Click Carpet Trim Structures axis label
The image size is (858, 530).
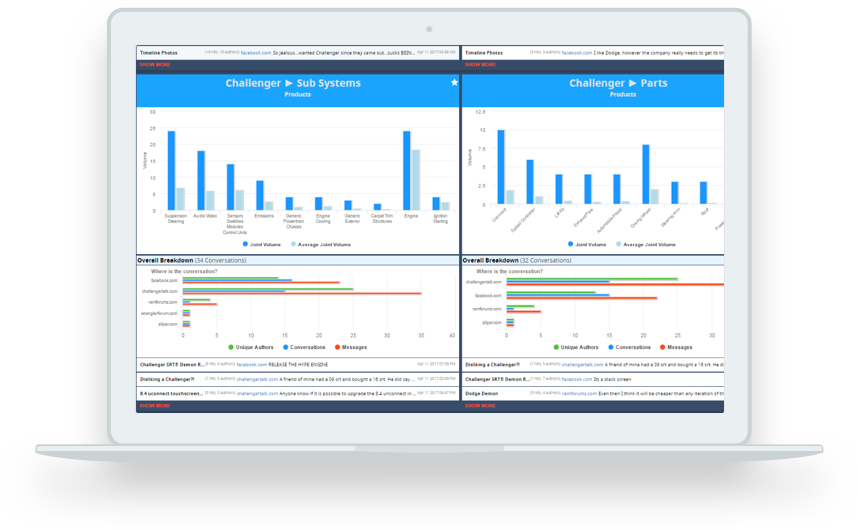click(382, 219)
